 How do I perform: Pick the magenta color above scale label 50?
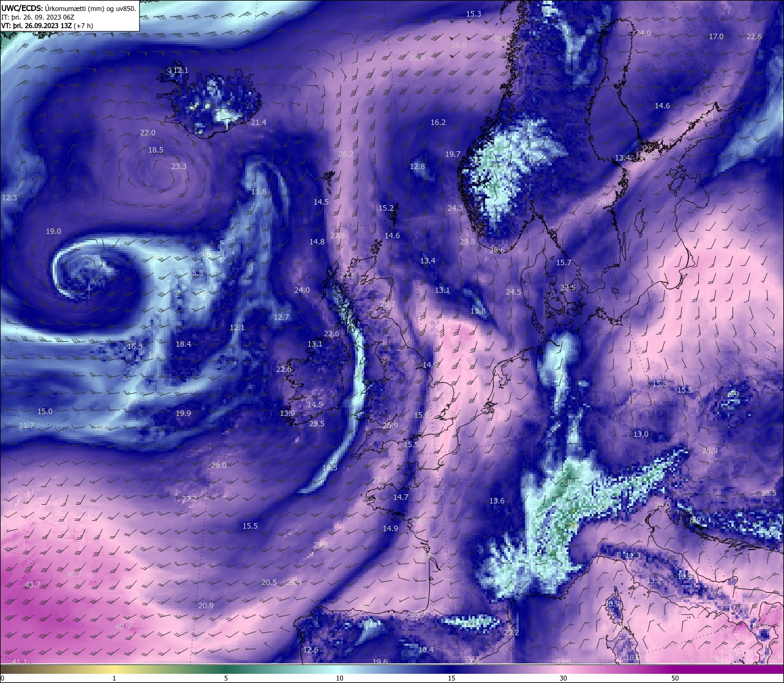pos(675,669)
